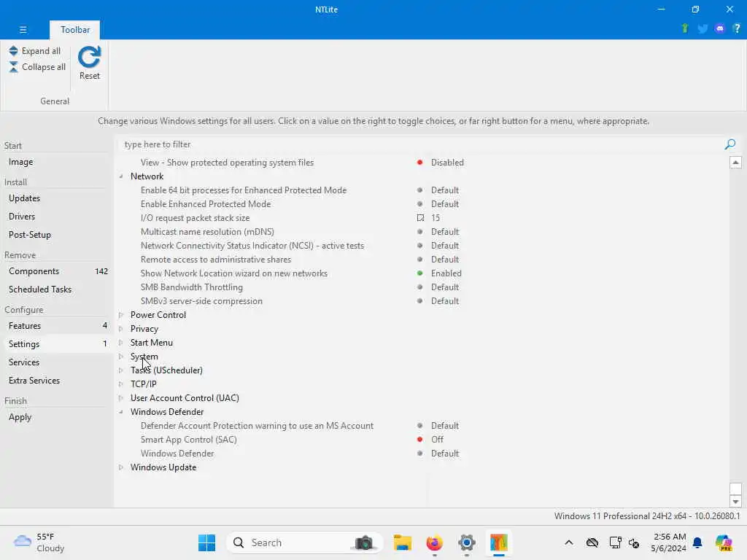Toggle SMB Bandwidth Throttling value
Screen dimensions: 747x560
click(x=445, y=287)
